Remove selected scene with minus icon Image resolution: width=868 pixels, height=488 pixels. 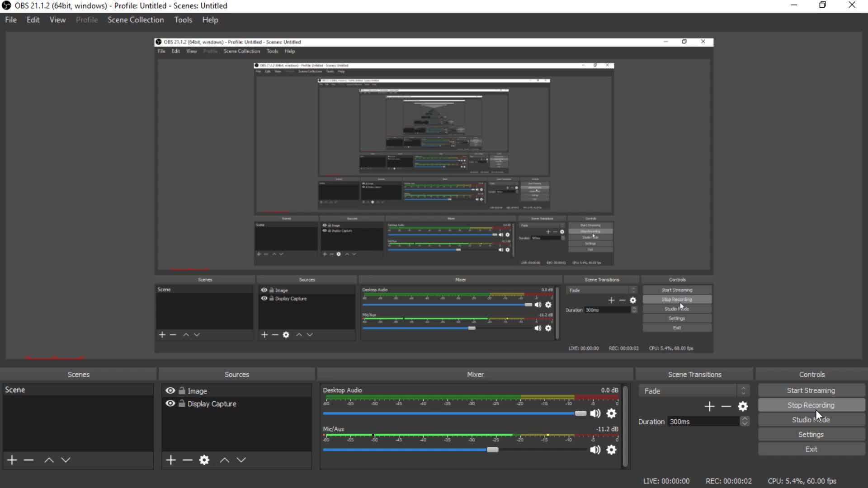28,460
